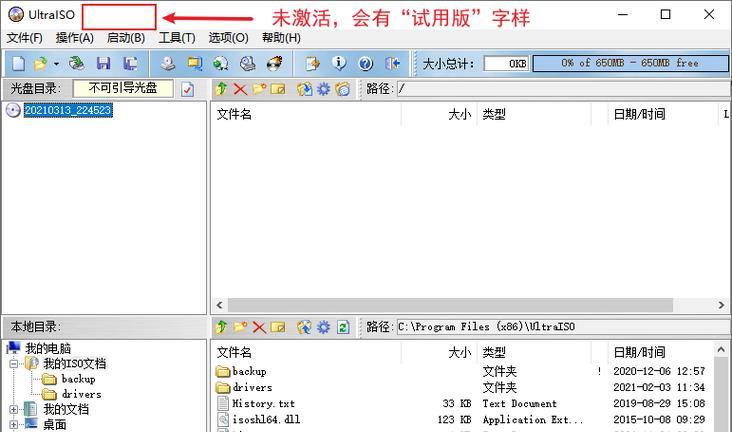Select the drivers folder in local tree

pyautogui.click(x=81, y=394)
